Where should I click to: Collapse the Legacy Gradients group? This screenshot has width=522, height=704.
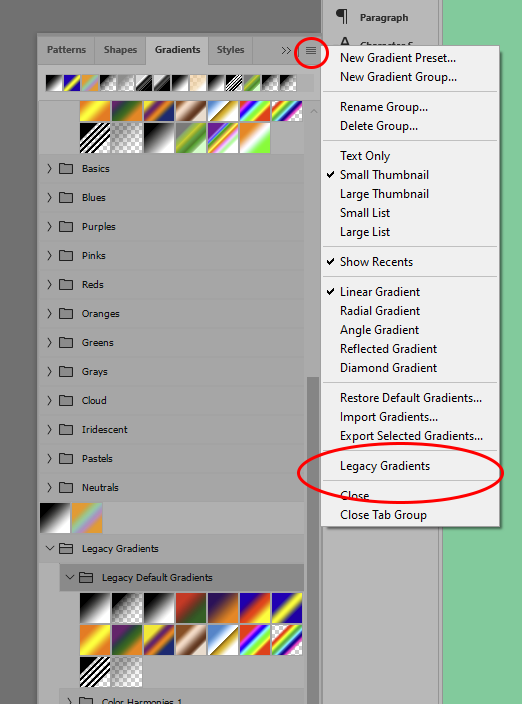click(50, 548)
